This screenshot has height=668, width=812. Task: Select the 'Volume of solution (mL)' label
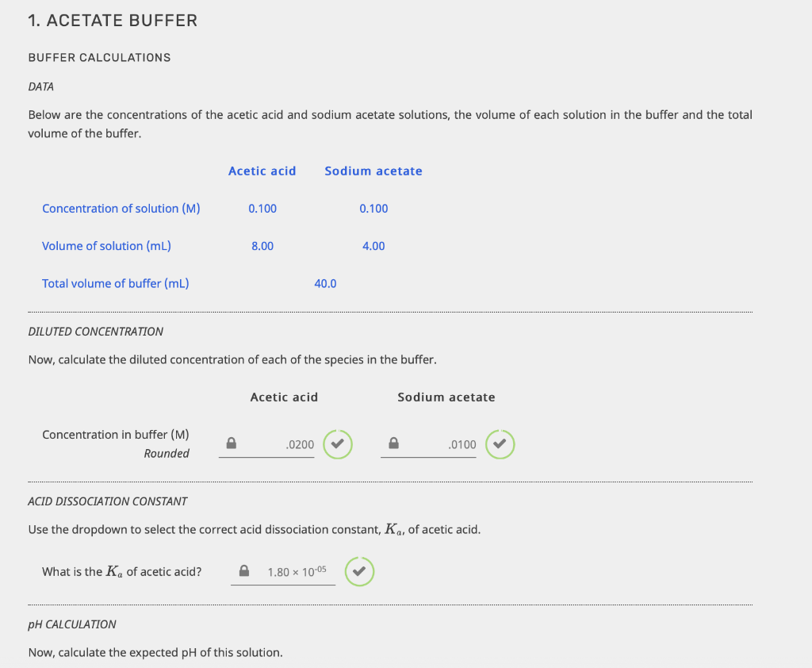tap(105, 246)
